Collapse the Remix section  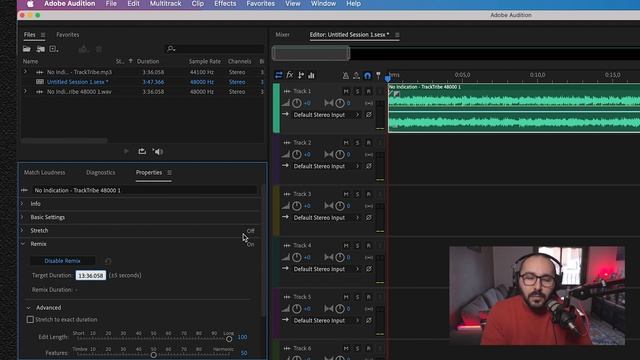pyautogui.click(x=23, y=244)
